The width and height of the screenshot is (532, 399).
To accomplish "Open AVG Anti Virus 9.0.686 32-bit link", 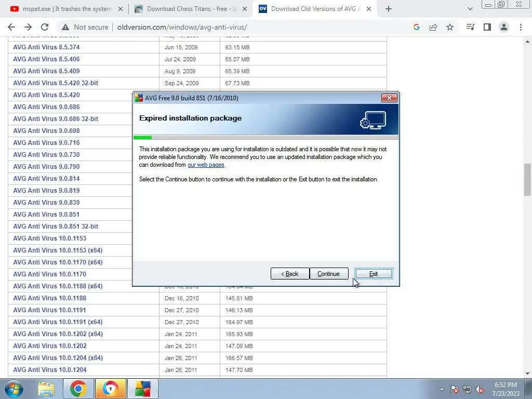I will (x=56, y=119).
